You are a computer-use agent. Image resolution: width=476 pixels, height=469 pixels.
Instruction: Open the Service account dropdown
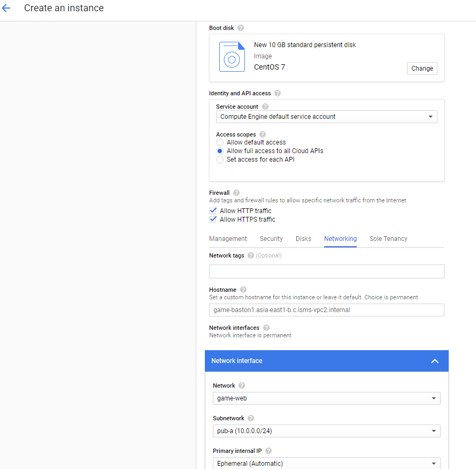[x=326, y=117]
